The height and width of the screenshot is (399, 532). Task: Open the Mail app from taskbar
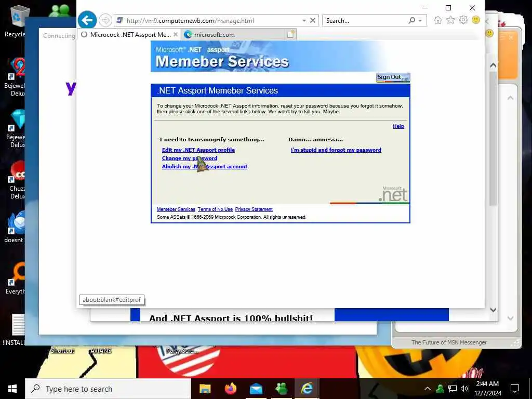point(256,389)
